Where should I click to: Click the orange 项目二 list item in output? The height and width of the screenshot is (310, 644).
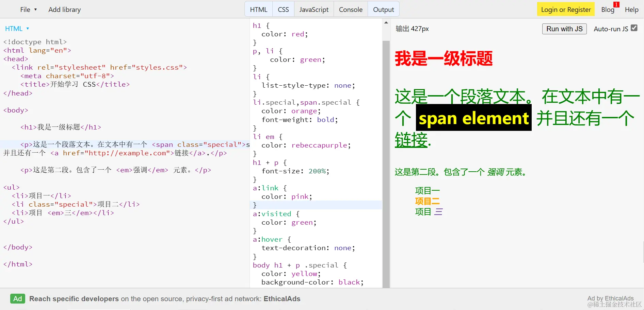click(428, 201)
